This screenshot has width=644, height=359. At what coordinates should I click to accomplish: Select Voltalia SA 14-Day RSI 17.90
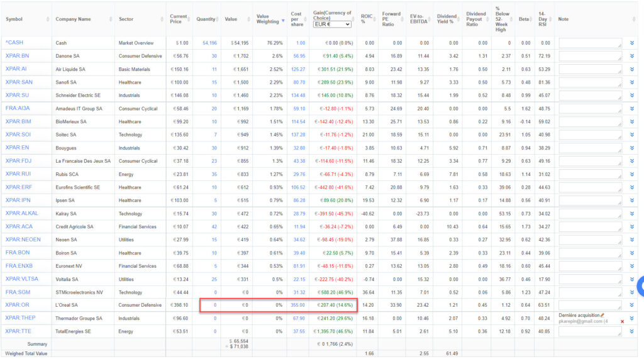point(544,279)
